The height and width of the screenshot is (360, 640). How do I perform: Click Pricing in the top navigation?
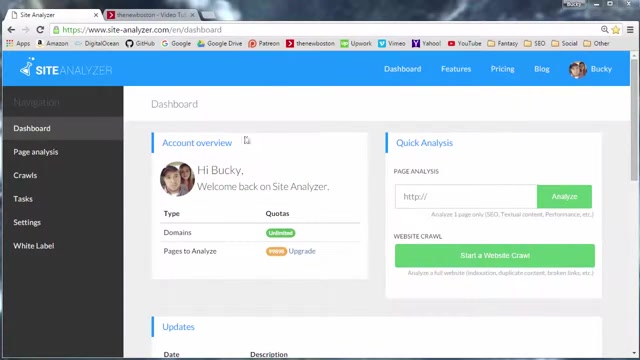point(502,69)
